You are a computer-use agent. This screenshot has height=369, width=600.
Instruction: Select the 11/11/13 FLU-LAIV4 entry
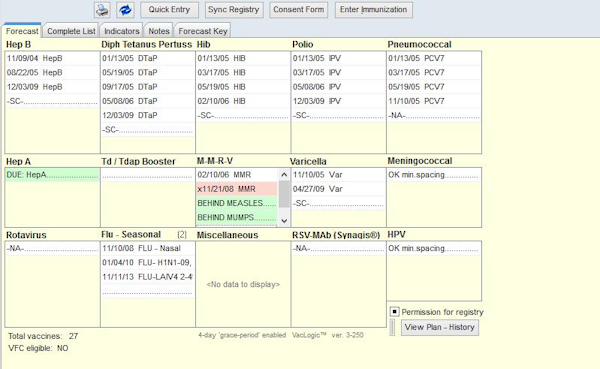click(148, 277)
